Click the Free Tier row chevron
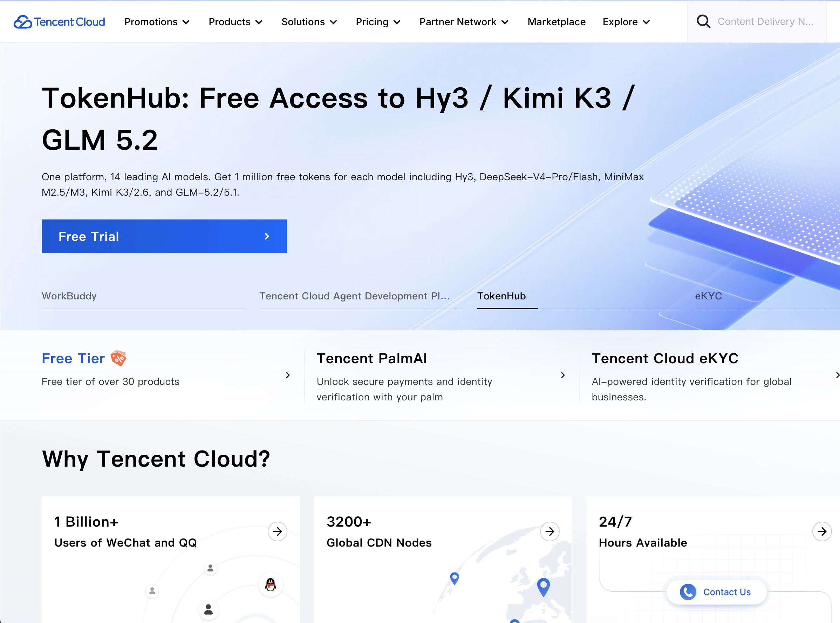The width and height of the screenshot is (840, 623). point(288,375)
